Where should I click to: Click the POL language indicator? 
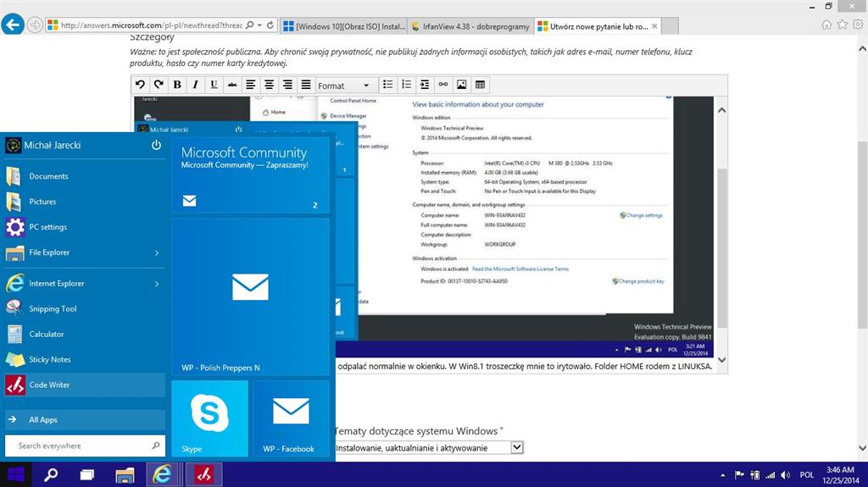pyautogui.click(x=807, y=475)
